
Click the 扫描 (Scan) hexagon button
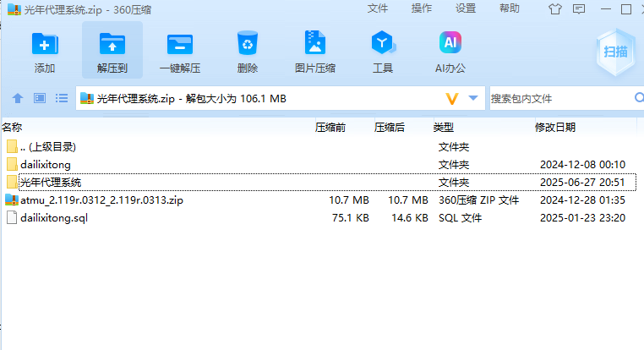[615, 52]
